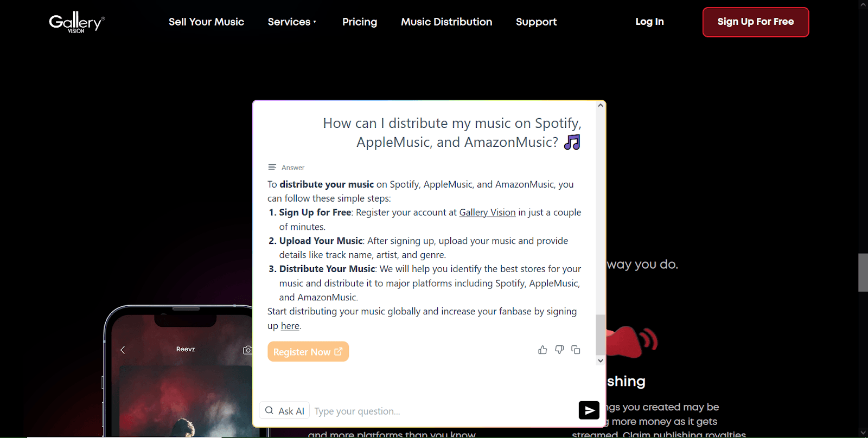Open the Gallery Vision logo homepage
Image resolution: width=868 pixels, height=438 pixels.
(x=76, y=22)
